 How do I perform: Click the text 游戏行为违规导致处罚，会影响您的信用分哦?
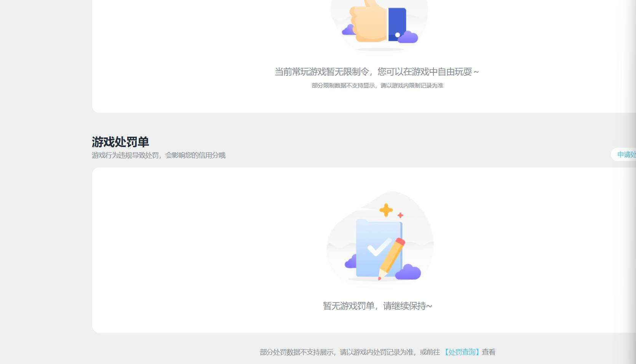(159, 155)
